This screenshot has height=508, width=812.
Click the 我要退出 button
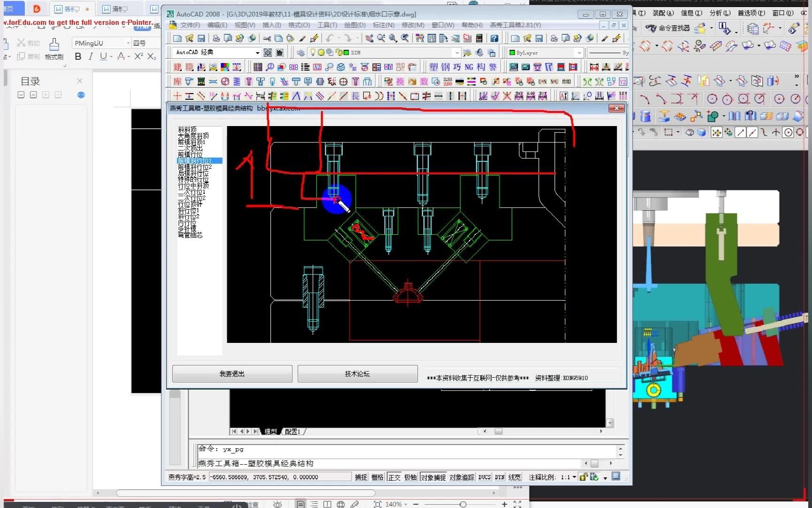point(232,374)
